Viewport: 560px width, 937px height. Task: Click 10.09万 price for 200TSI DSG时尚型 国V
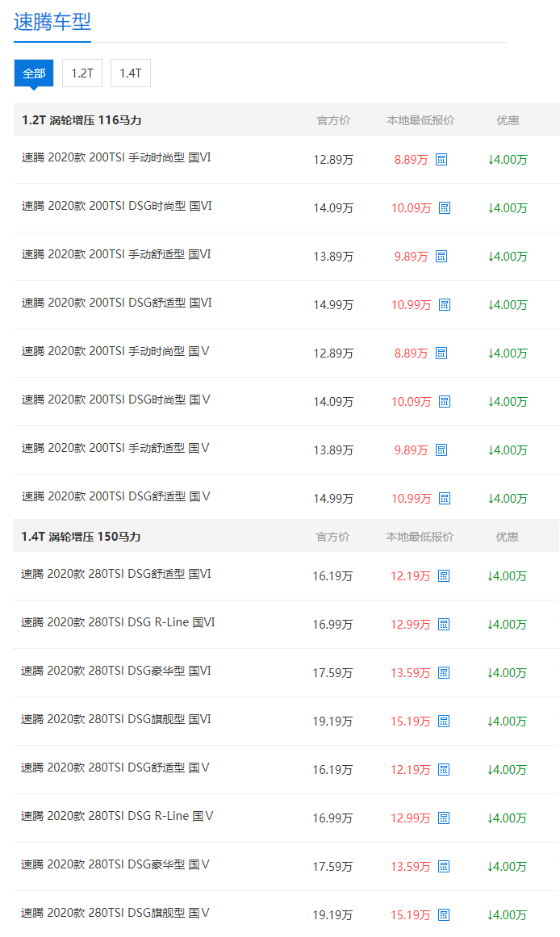pyautogui.click(x=412, y=402)
